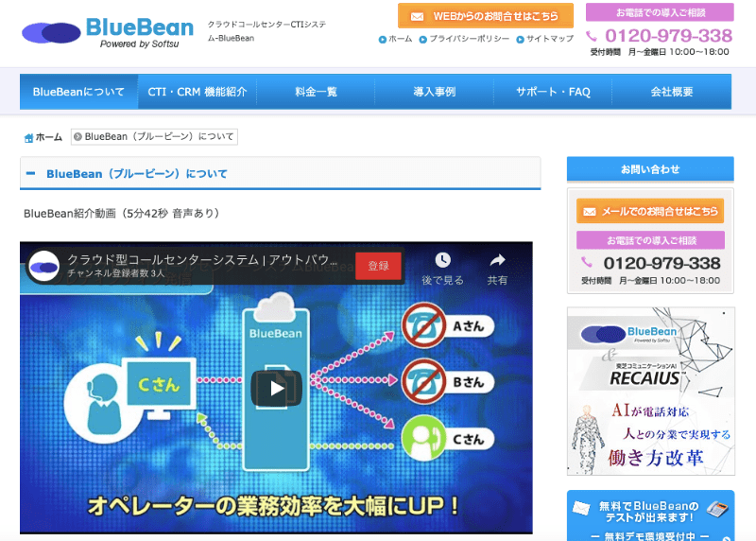
Task: Open the プライバシーポリシー link
Action: [464, 39]
